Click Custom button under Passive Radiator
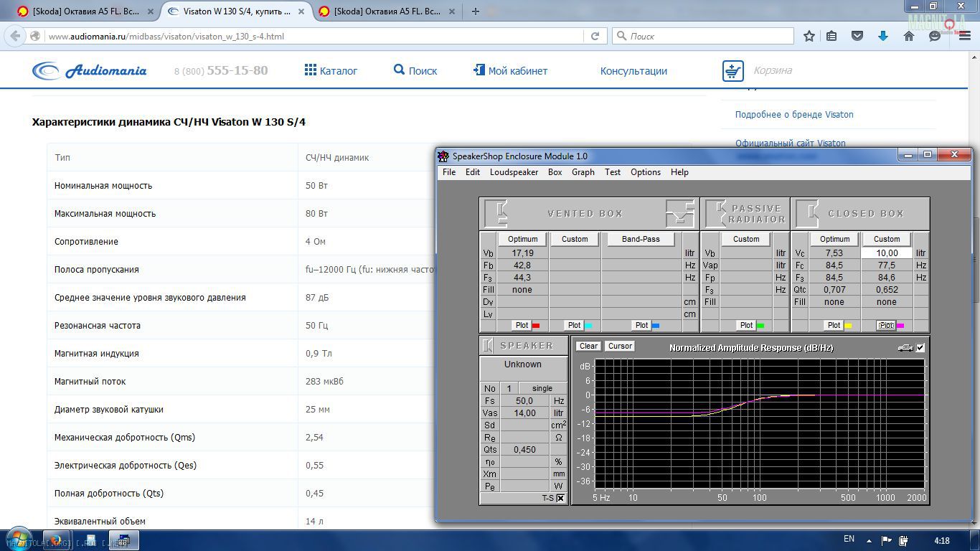The height and width of the screenshot is (551, 980). pos(746,239)
